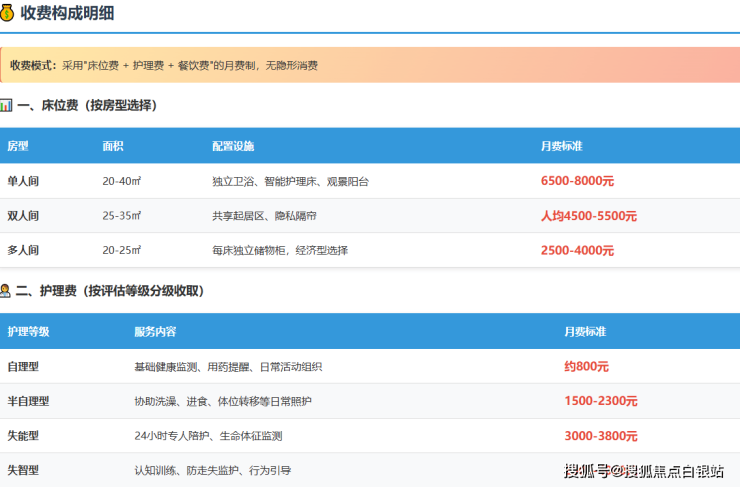Image resolution: width=740 pixels, height=487 pixels.
Task: Click the 房型 column header
Action: 18,146
